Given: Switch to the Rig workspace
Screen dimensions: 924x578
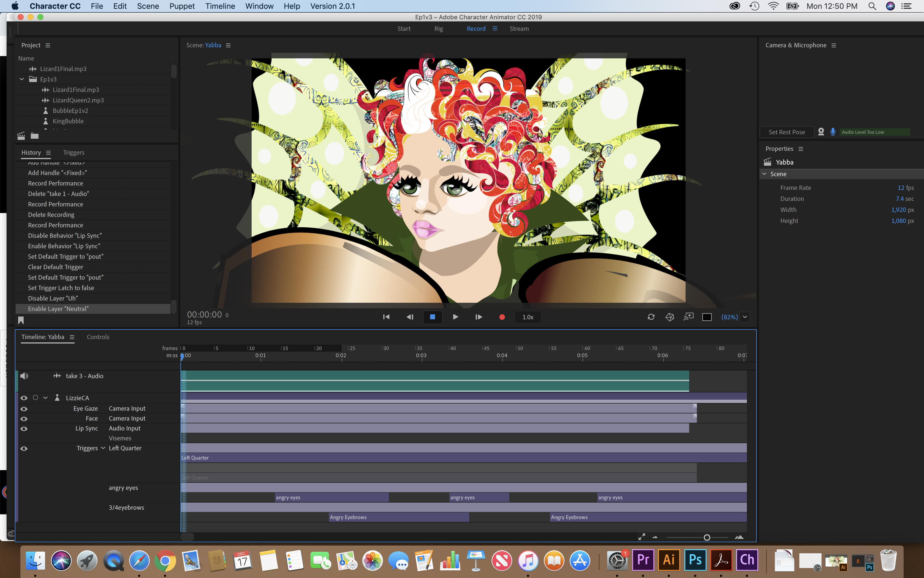Looking at the screenshot, I should (439, 29).
